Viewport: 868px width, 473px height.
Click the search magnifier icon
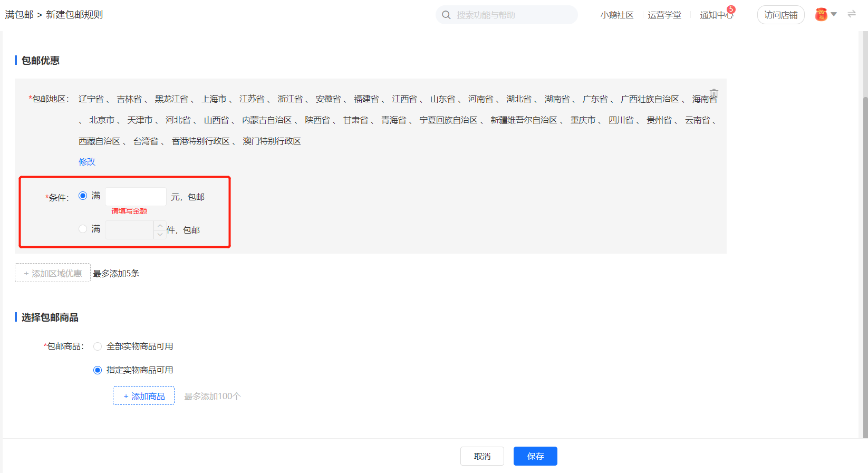(x=446, y=15)
